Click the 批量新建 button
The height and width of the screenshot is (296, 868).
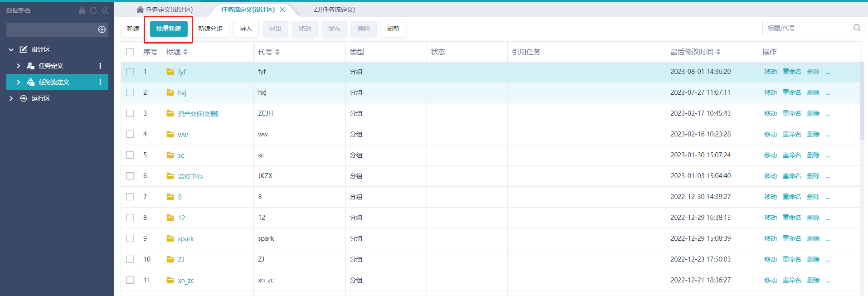point(169,29)
